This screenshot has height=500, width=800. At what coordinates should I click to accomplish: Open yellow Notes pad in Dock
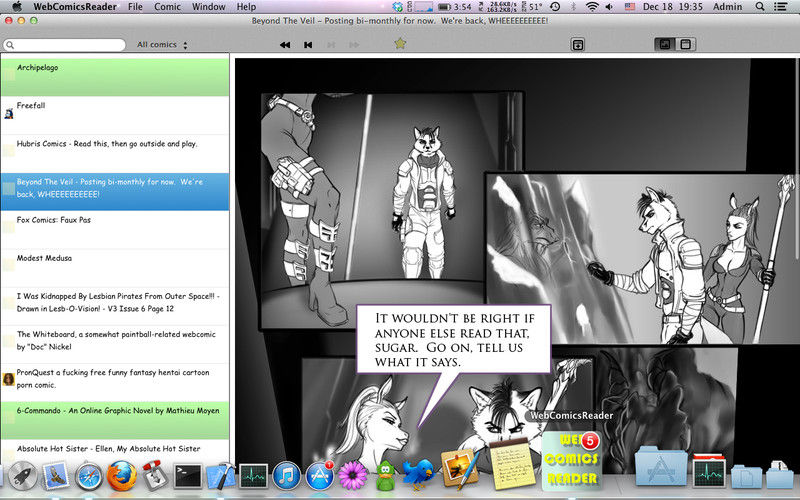click(512, 464)
